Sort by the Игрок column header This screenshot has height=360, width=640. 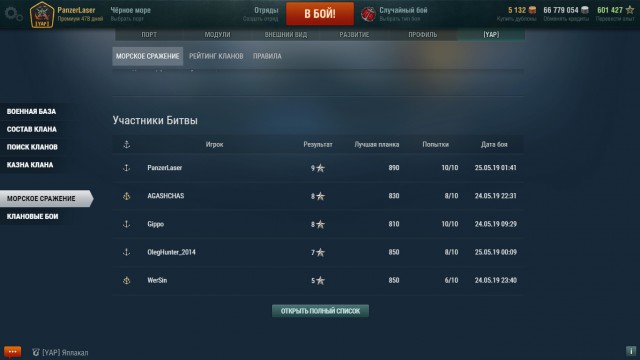click(214, 144)
